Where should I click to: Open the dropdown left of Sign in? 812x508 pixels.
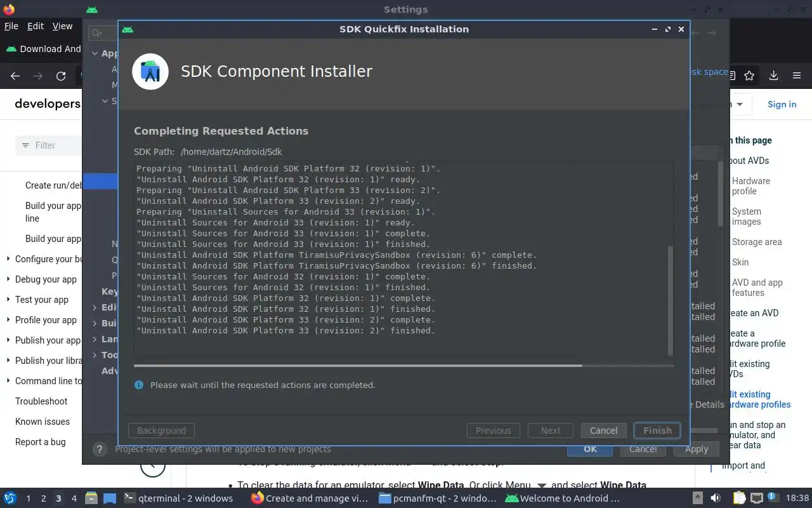point(740,105)
